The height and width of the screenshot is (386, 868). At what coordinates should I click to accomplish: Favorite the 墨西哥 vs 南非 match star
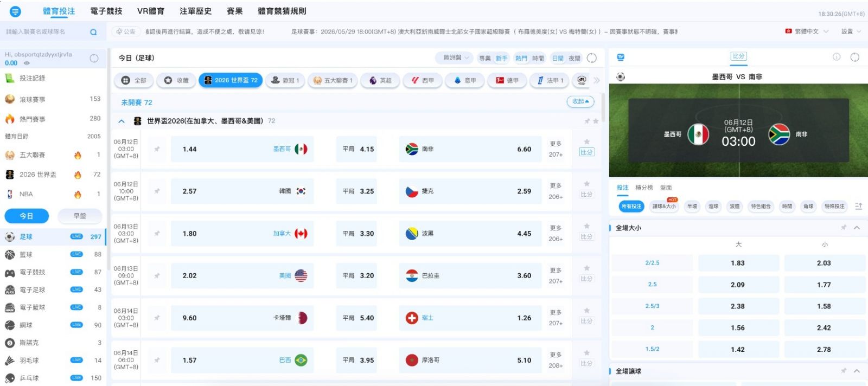[x=586, y=142]
